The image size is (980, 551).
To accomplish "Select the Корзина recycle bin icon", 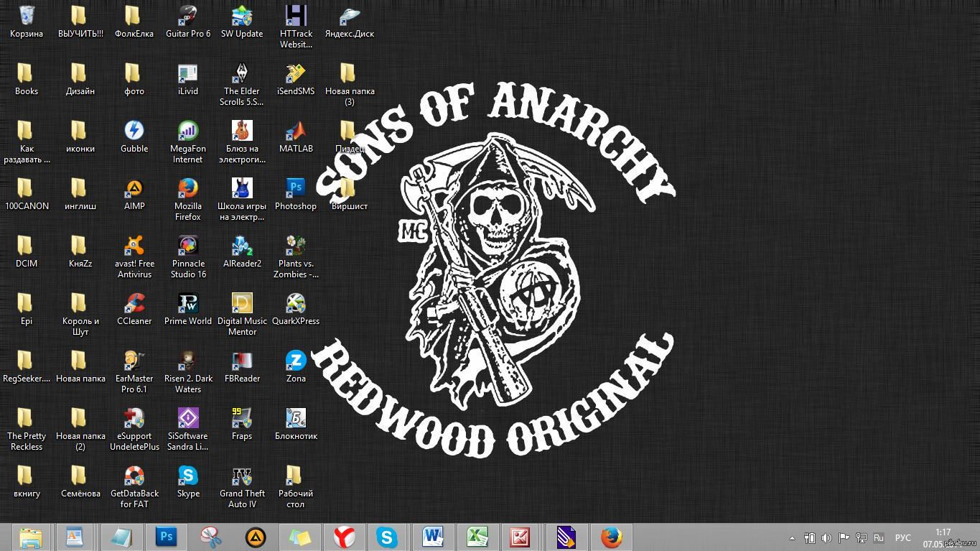I will [x=27, y=22].
